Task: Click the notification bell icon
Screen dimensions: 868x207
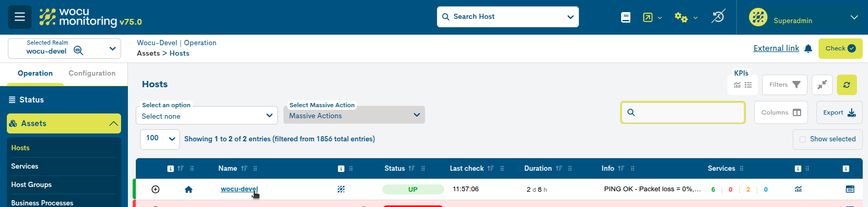Action: [x=809, y=48]
